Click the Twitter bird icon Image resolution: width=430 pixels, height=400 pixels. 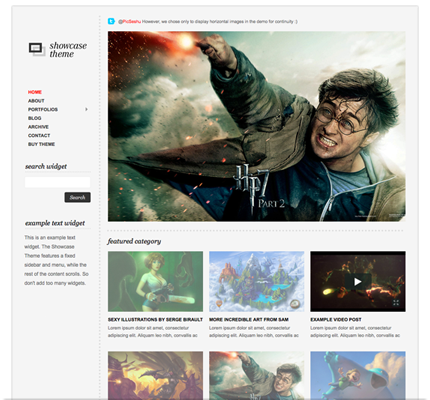coord(111,21)
